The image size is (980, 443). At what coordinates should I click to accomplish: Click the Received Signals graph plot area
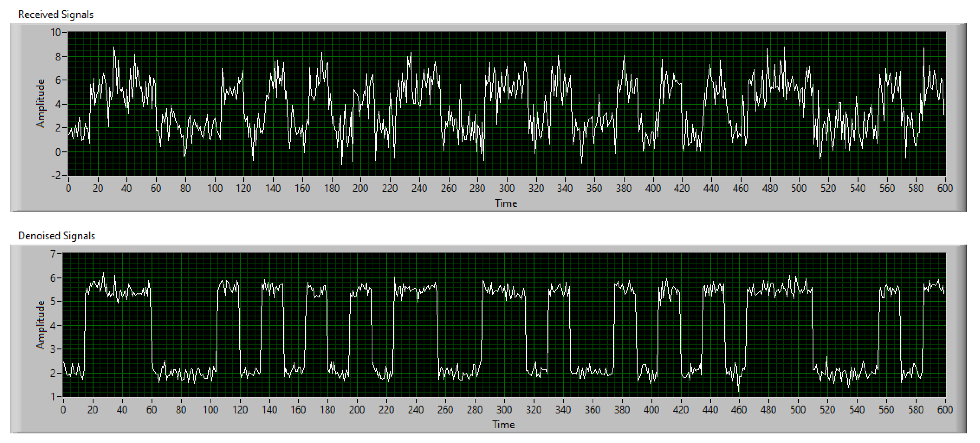tap(506, 103)
